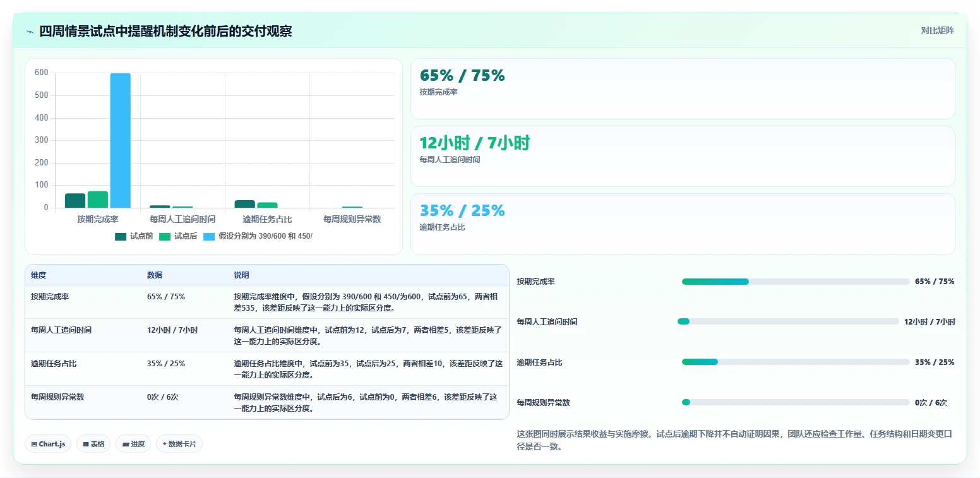Click the 两者相差5 explanation cell

369,335
